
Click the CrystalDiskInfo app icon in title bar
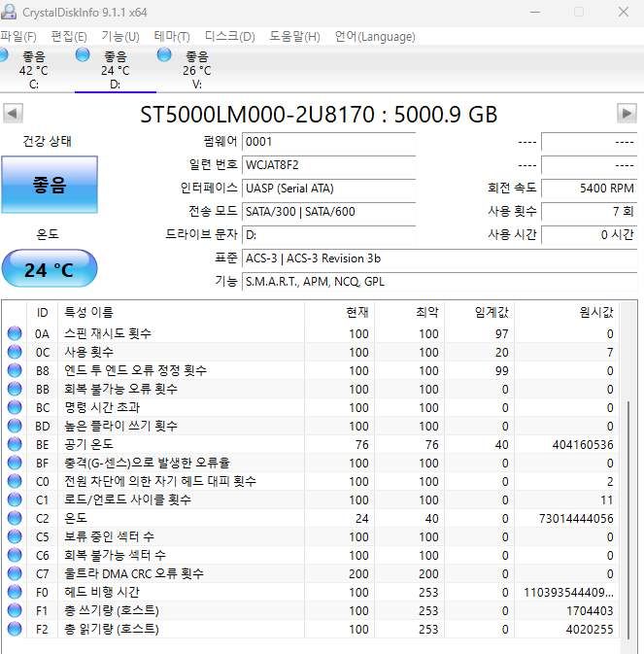[10, 12]
